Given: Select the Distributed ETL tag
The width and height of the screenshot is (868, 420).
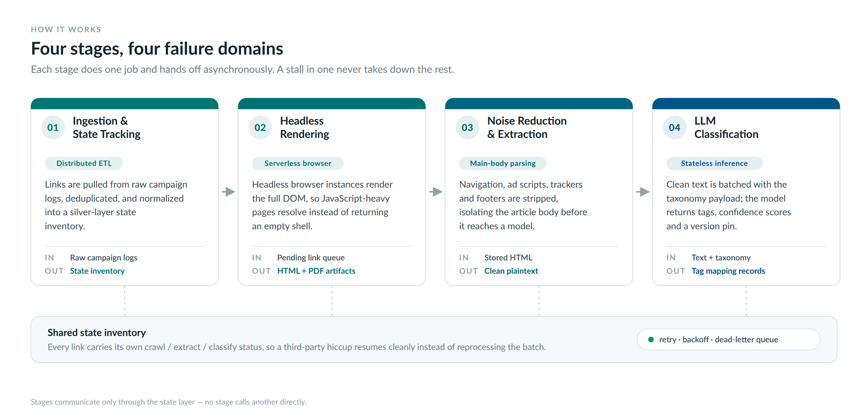Looking at the screenshot, I should [84, 163].
